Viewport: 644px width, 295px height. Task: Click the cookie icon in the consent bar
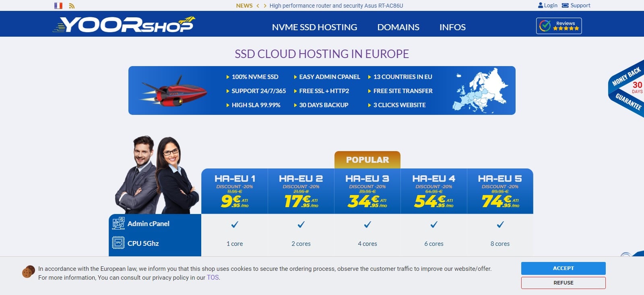click(29, 272)
